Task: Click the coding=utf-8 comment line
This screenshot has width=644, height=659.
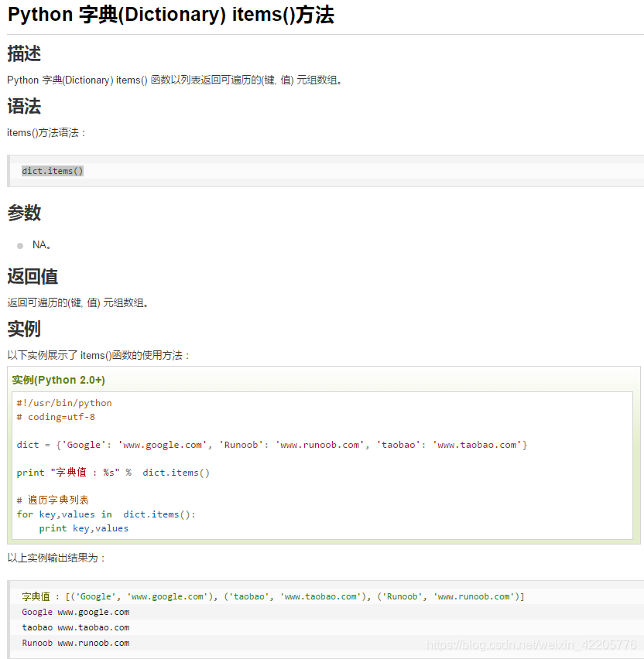Action: (x=56, y=417)
